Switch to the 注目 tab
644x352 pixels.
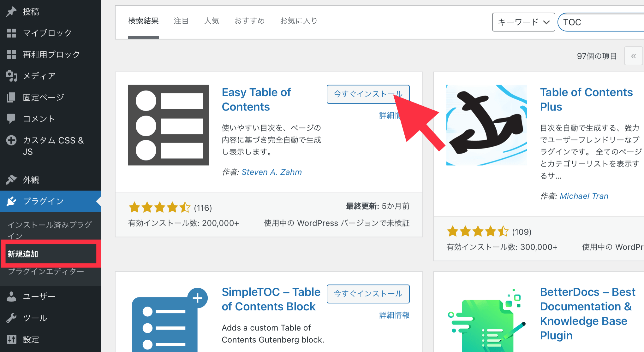tap(181, 21)
